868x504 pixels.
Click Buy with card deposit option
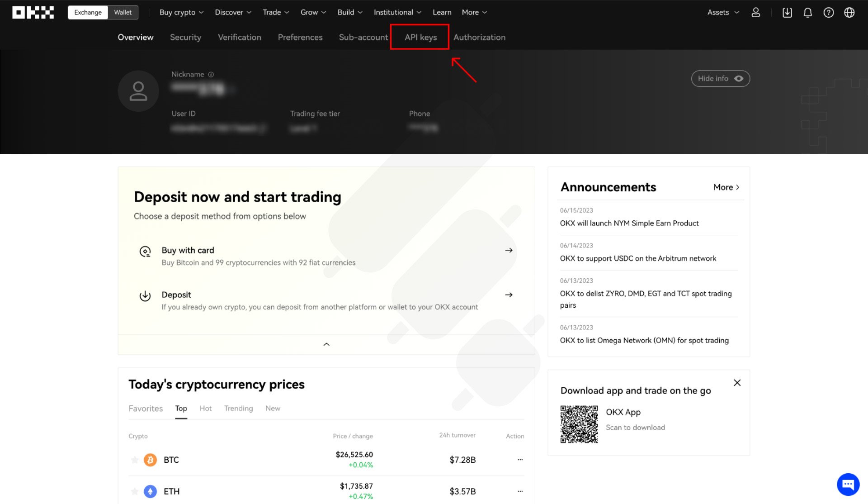325,256
